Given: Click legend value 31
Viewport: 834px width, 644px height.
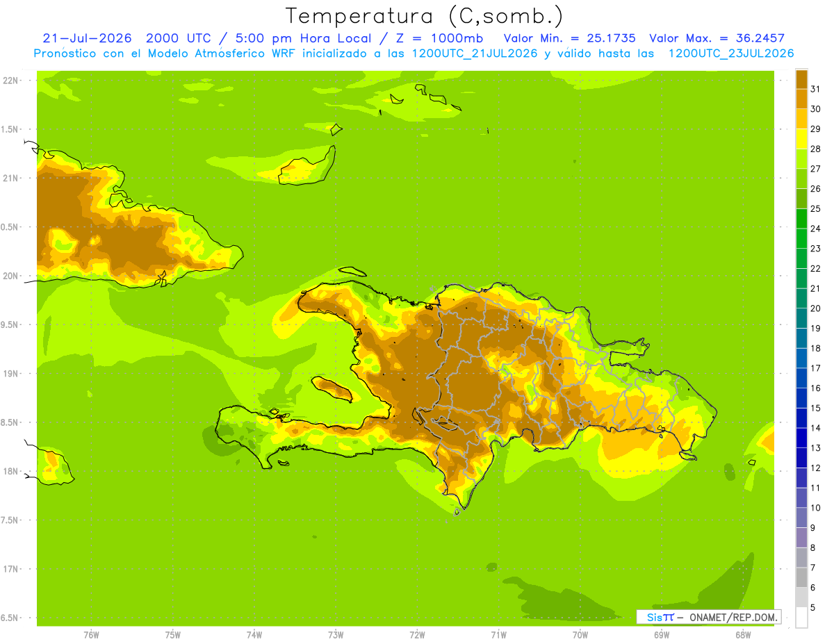Looking at the screenshot, I should pos(816,89).
